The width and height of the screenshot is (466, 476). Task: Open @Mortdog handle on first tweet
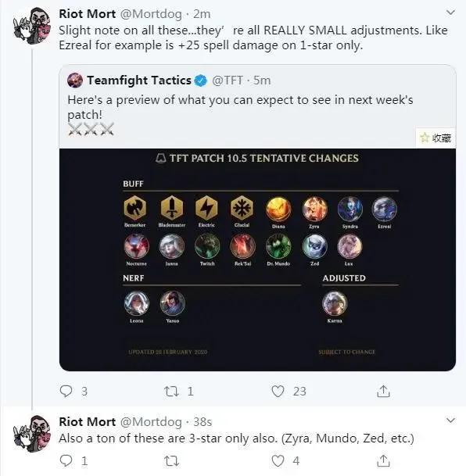151,14
